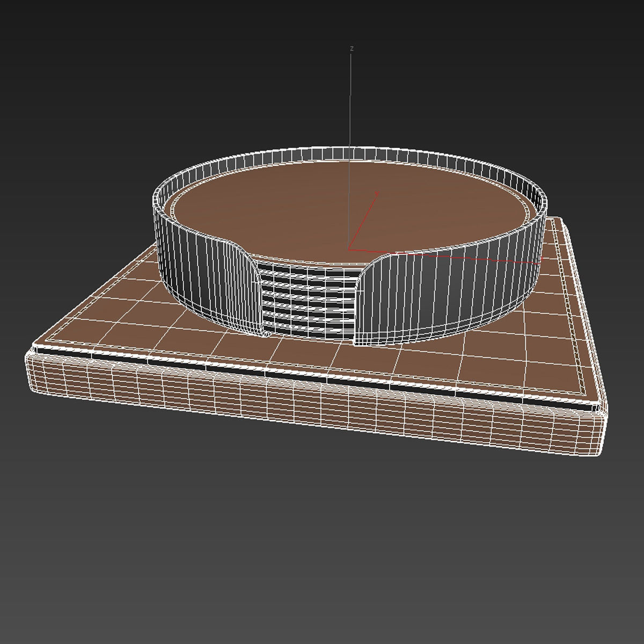Click the "z" axis label above the model
Screen dimensions: 644x644
352,49
